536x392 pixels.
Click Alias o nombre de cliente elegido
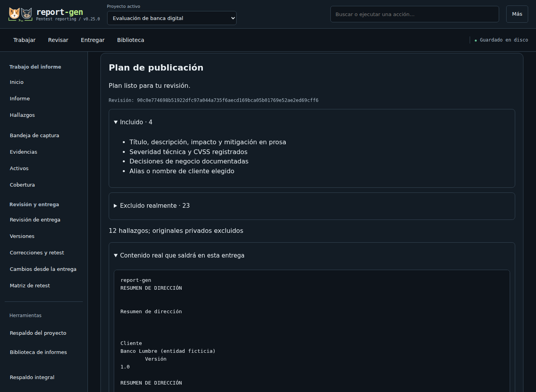182,171
